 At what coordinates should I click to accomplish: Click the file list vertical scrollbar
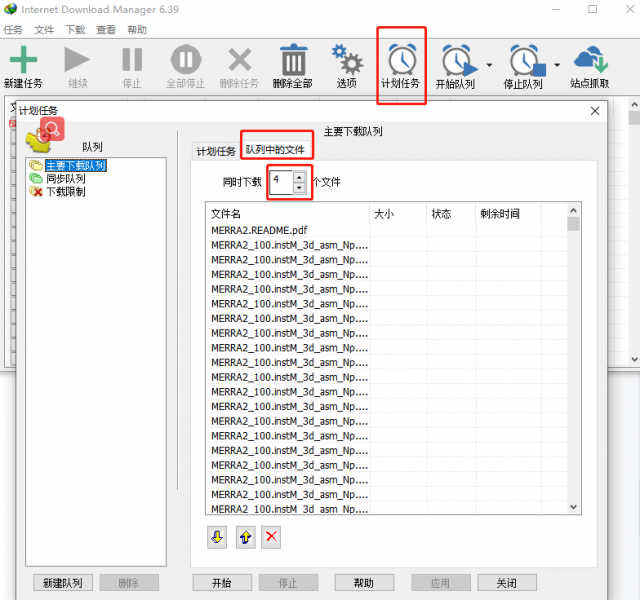tap(573, 360)
